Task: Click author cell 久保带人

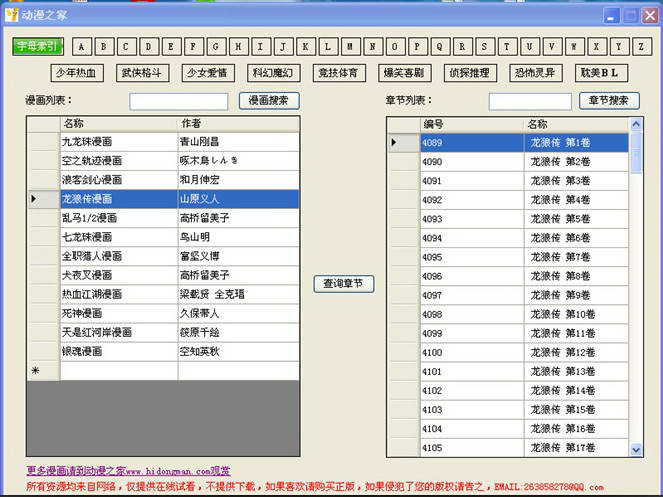Action: click(x=238, y=313)
